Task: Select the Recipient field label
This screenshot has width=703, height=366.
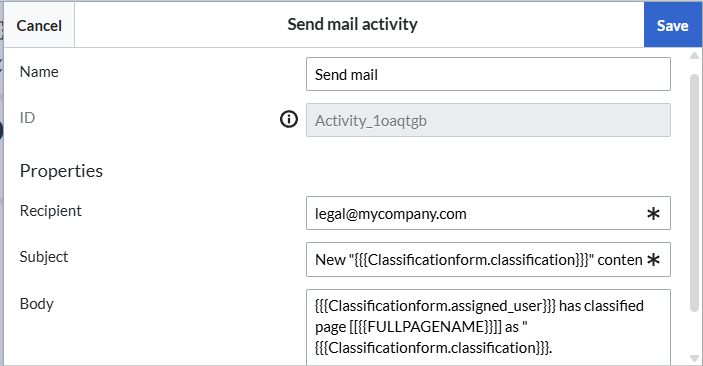Action: (51, 211)
